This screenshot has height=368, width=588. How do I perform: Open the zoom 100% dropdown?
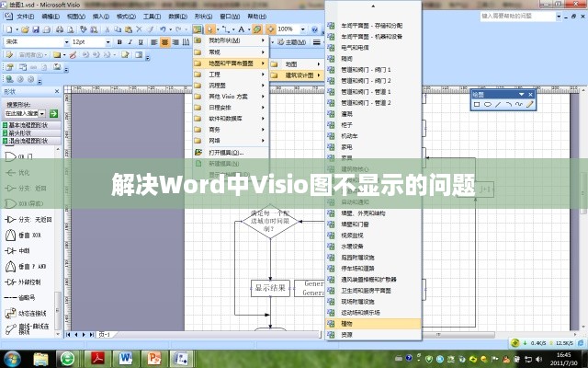click(x=302, y=29)
